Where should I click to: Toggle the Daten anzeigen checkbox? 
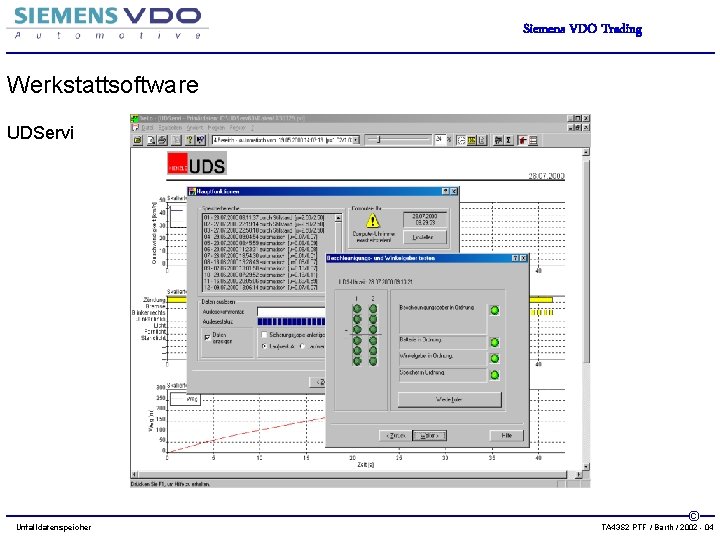point(207,337)
